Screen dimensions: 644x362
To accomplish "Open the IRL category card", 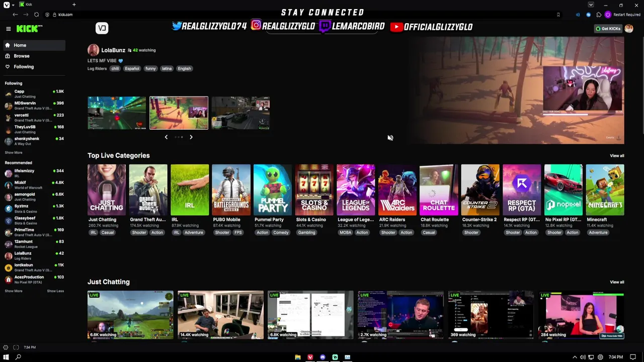I will click(190, 190).
